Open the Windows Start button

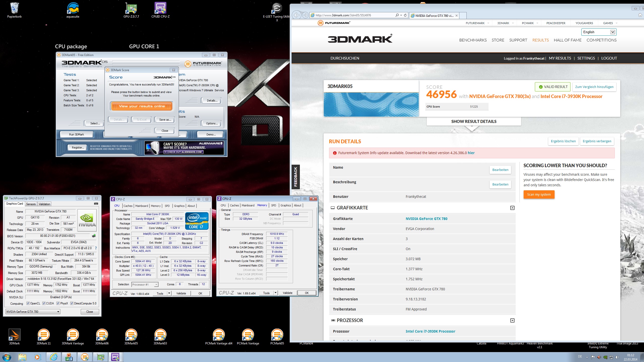tap(7, 357)
